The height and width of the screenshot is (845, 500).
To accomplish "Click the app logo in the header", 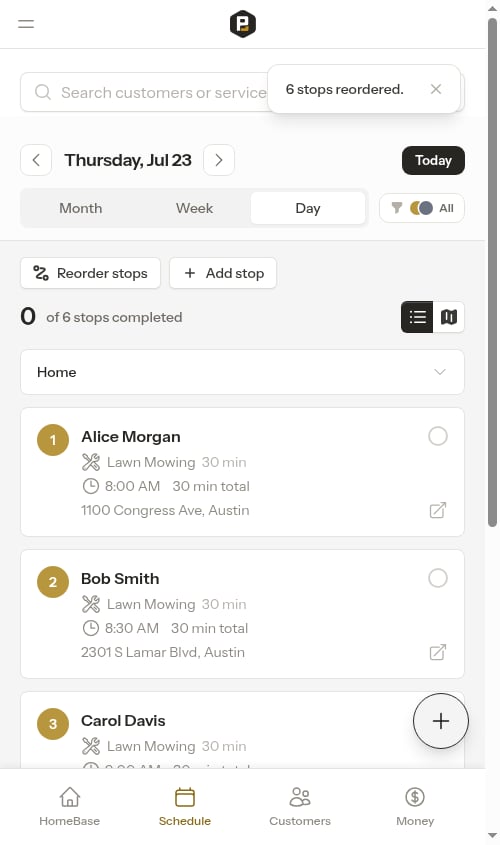I will (x=242, y=24).
